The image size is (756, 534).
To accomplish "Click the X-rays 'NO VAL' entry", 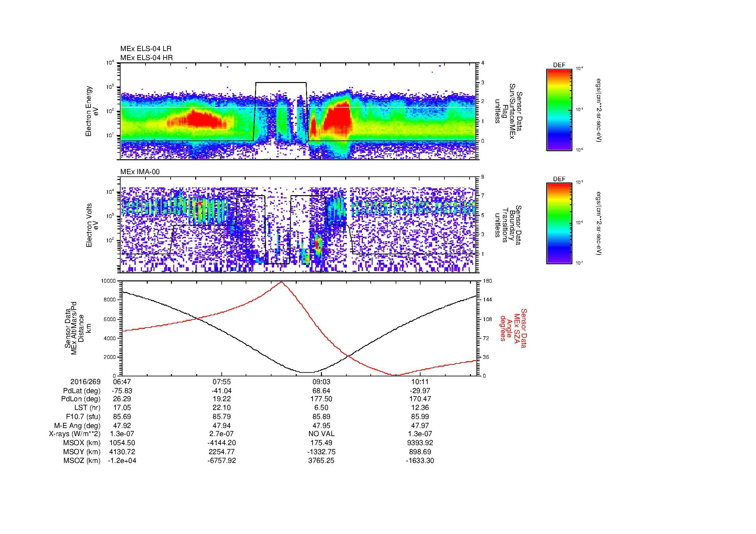I will (321, 434).
